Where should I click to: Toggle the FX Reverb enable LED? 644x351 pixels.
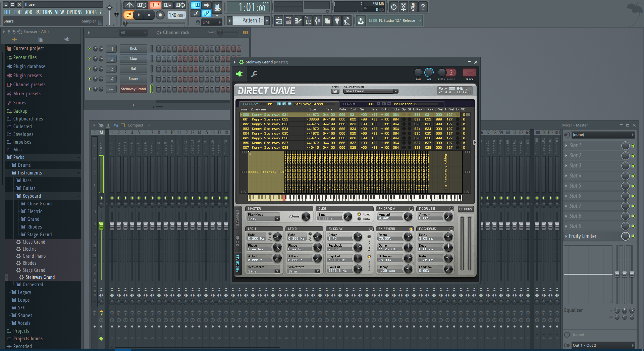click(x=411, y=229)
